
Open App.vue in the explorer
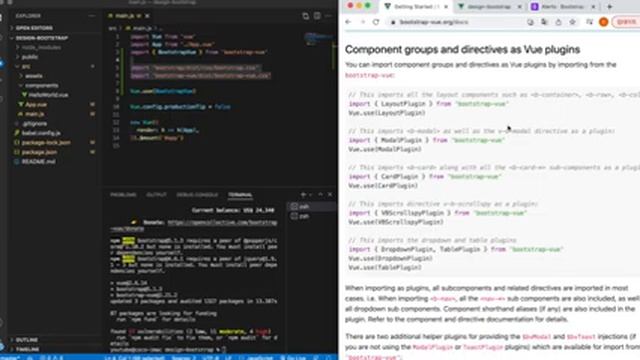point(36,104)
